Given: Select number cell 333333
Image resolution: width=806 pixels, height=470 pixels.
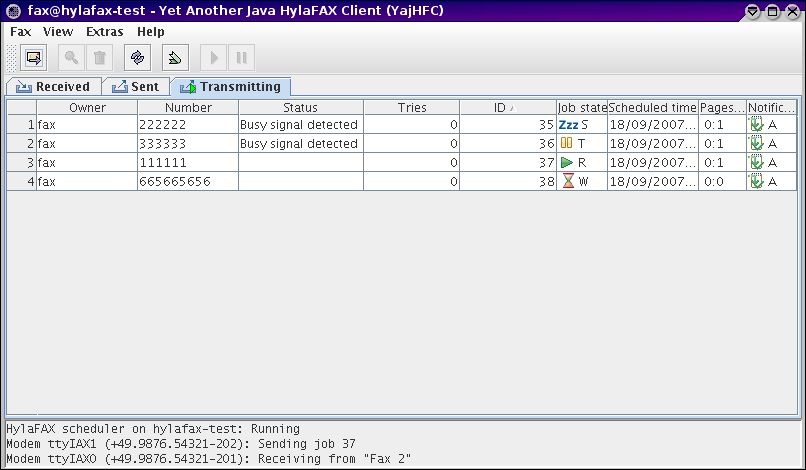Looking at the screenshot, I should pyautogui.click(x=188, y=143).
